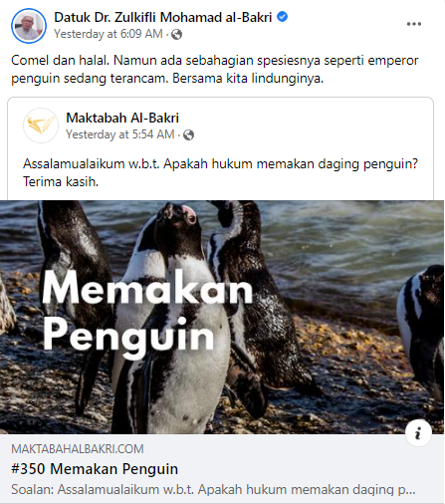The width and height of the screenshot is (445, 504).
Task: Open the Memakan Penguin preview image
Action: 222,317
